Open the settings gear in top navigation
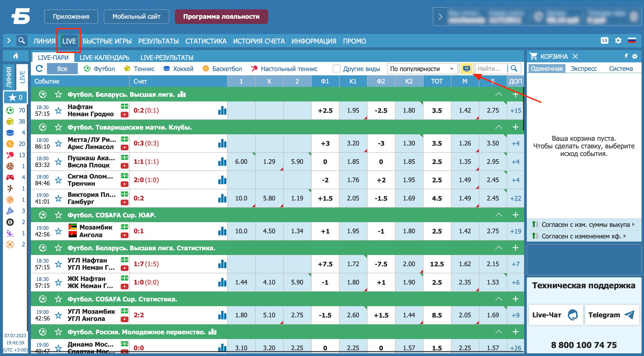The image size is (644, 356). tap(618, 41)
